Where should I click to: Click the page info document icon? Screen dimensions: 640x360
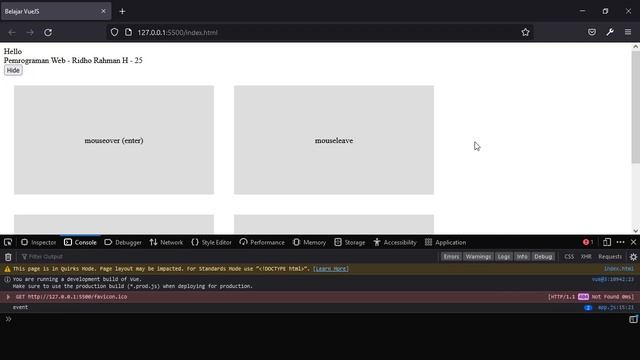coord(128,32)
